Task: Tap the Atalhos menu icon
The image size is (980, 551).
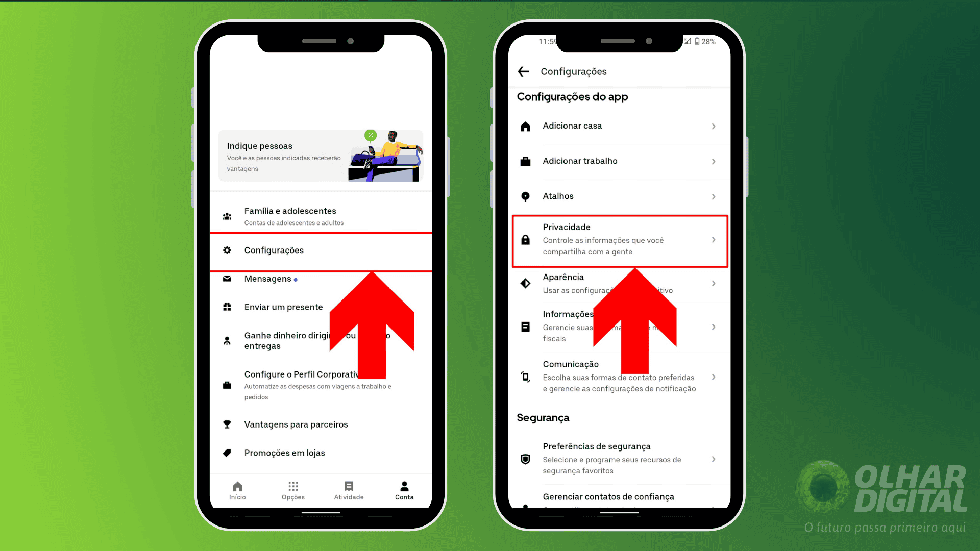Action: [526, 196]
